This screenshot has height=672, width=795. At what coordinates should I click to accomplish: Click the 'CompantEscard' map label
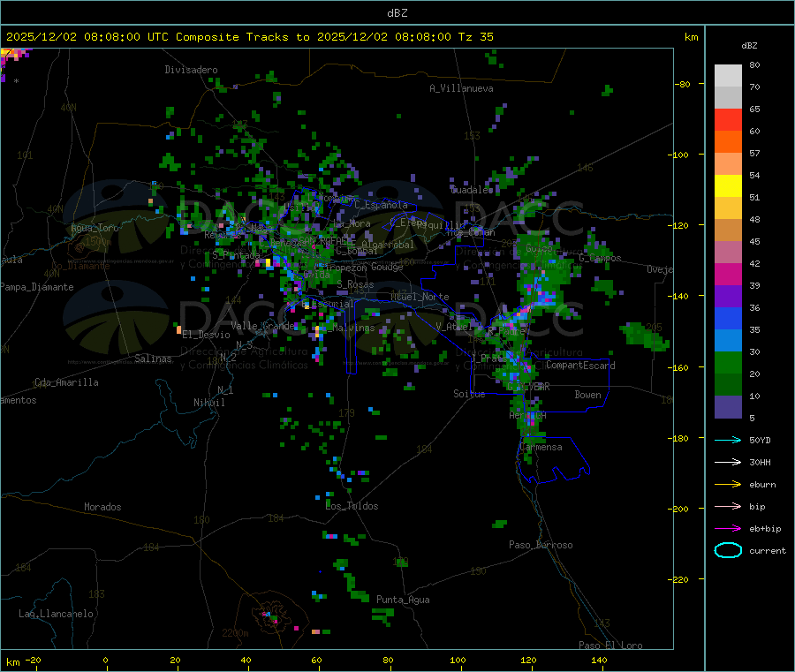(x=580, y=366)
